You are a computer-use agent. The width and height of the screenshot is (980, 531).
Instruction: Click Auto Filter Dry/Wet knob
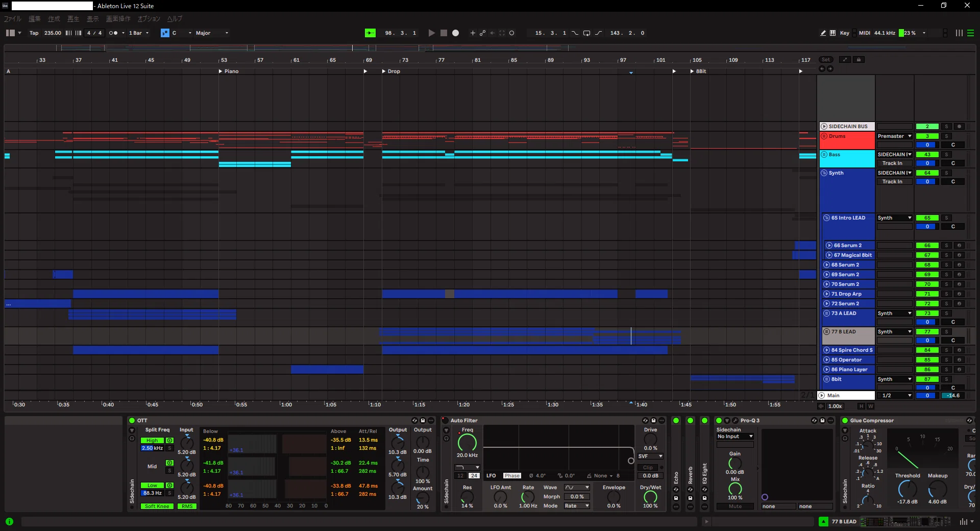tap(650, 497)
